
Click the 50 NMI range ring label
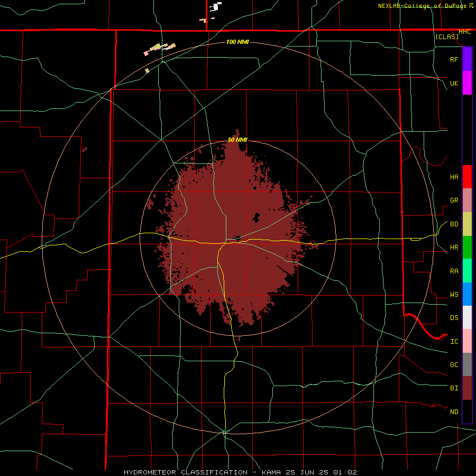[237, 140]
